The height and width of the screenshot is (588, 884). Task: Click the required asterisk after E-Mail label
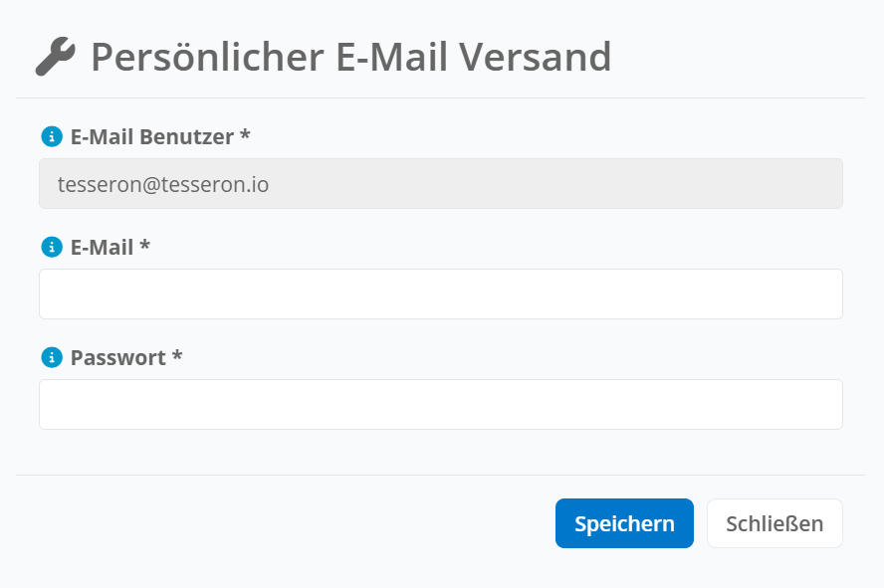[x=145, y=245]
